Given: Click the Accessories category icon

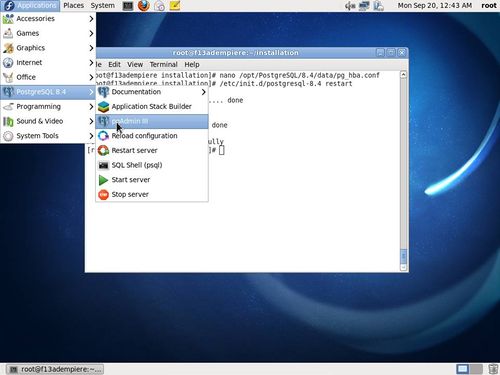Looking at the screenshot, I should 8,19.
